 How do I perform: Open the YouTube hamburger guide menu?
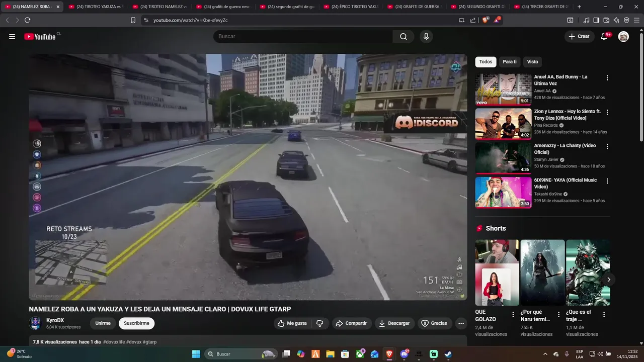point(12,37)
